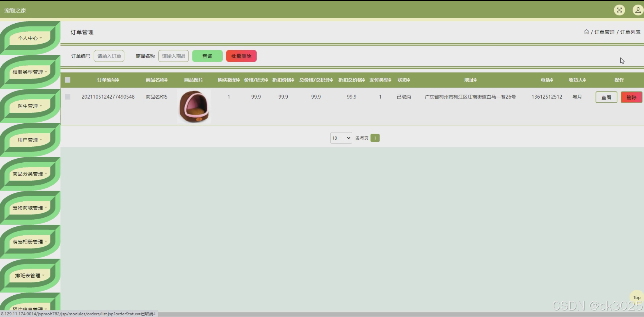Sort by 状态 column arrow
Screen dimensions: 644x317
(x=409, y=80)
